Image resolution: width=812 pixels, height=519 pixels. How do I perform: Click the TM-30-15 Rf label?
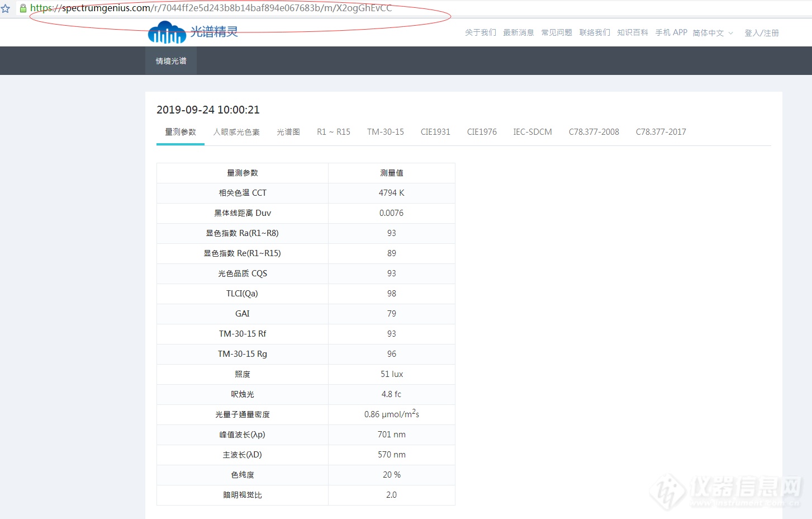point(243,334)
